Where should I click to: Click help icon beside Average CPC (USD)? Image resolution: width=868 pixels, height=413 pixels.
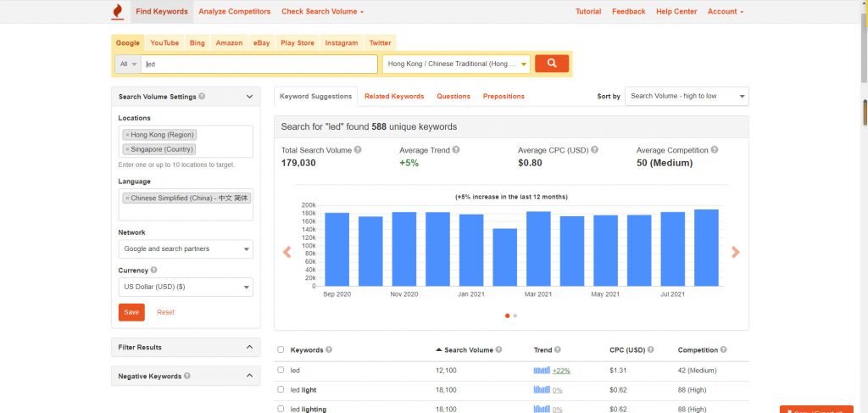(593, 150)
